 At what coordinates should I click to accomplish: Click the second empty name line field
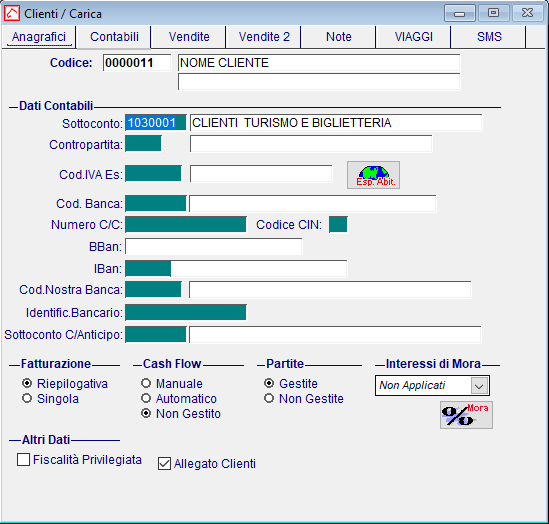pyautogui.click(x=319, y=82)
